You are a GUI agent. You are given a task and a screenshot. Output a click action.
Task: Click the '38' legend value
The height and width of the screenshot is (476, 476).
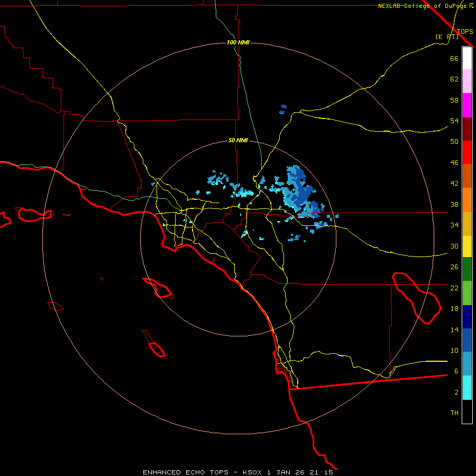click(454, 205)
